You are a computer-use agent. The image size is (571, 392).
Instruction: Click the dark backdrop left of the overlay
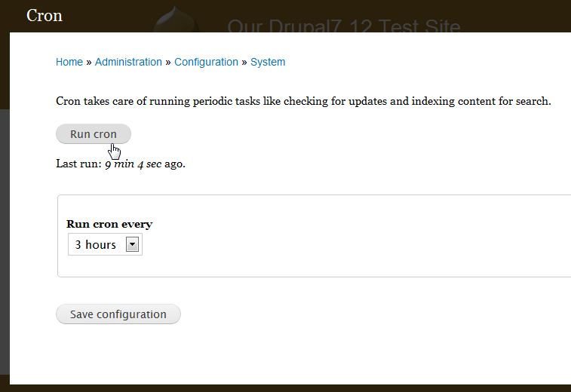pyautogui.click(x=5, y=226)
